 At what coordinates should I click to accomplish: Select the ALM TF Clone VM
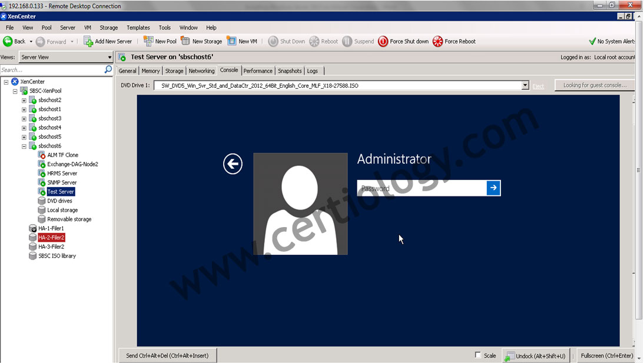[62, 155]
